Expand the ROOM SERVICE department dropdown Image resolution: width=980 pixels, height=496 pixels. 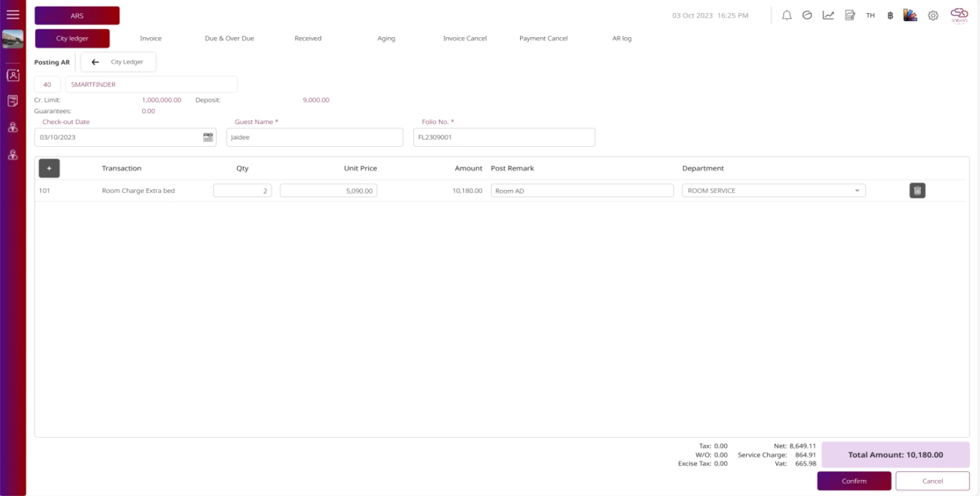[x=857, y=191]
